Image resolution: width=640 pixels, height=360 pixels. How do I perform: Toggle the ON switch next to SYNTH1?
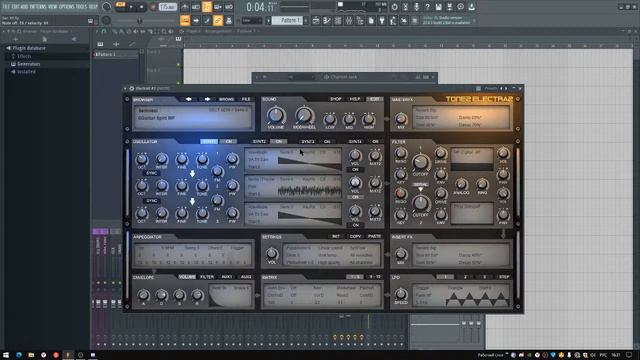pos(229,142)
